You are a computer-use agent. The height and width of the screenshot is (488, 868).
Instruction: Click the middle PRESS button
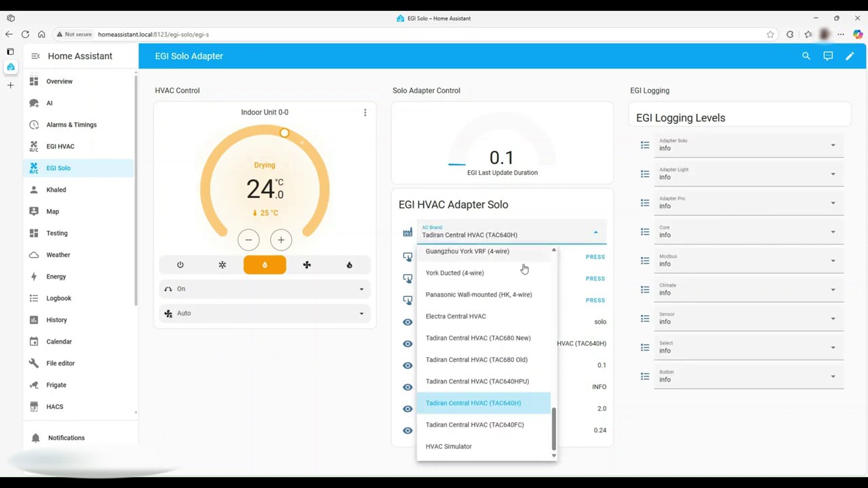595,279
